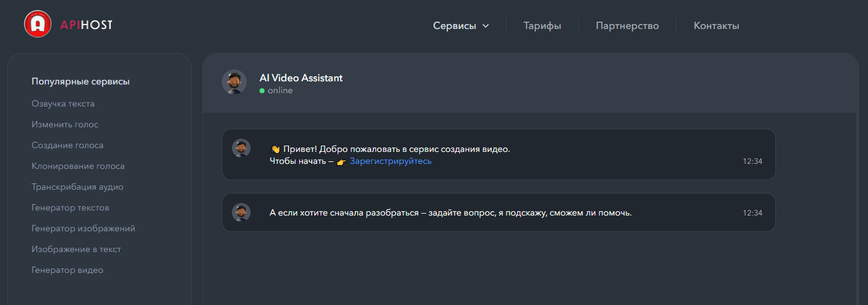
Task: Follow the Зарегистрируйтесь link
Action: 391,161
